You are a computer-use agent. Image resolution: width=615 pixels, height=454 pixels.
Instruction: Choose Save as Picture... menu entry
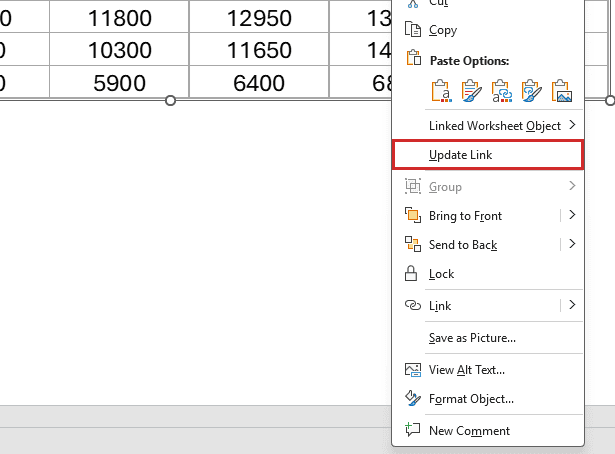coord(488,338)
